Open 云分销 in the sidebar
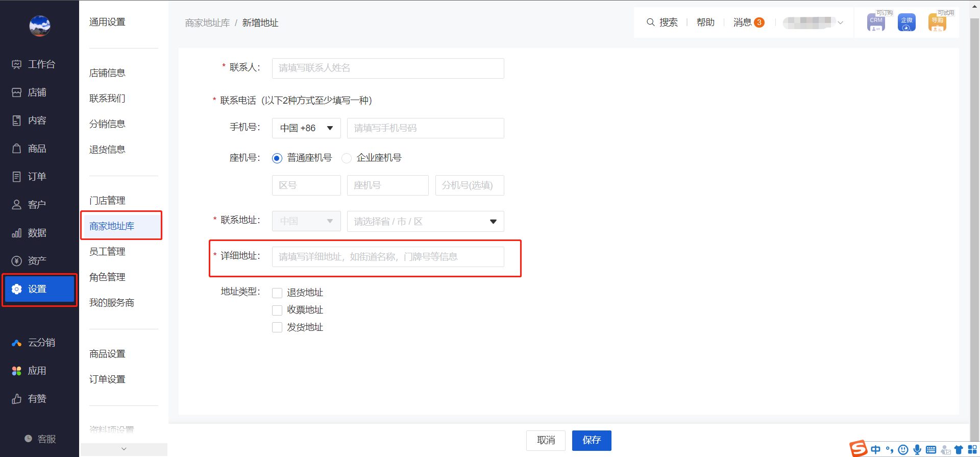Image resolution: width=980 pixels, height=457 pixels. point(34,343)
